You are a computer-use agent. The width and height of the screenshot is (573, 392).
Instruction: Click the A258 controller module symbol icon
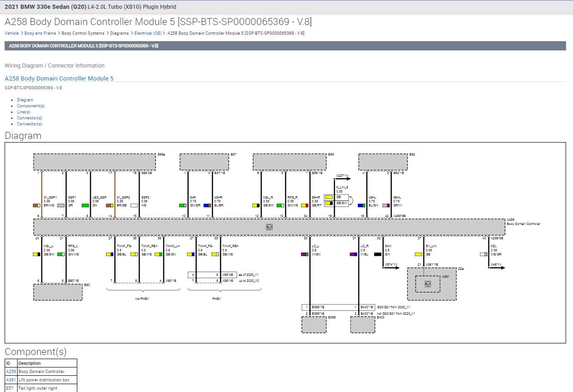pos(269,227)
